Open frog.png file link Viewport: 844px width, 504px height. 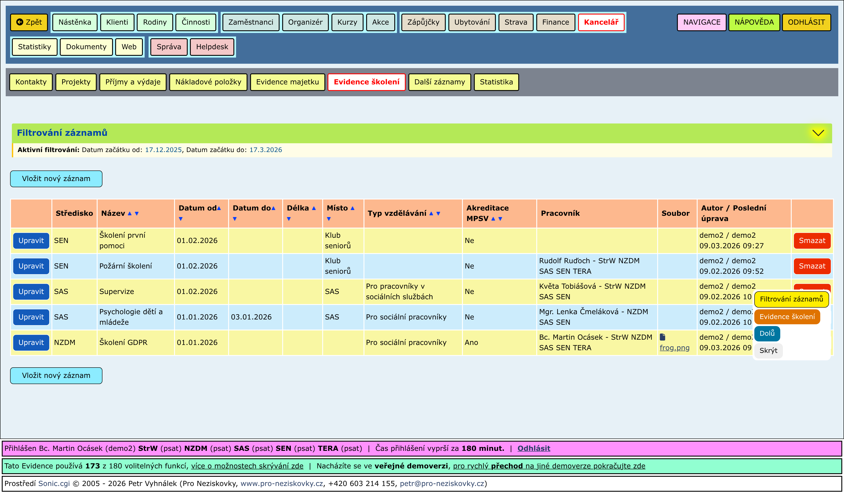pos(675,348)
